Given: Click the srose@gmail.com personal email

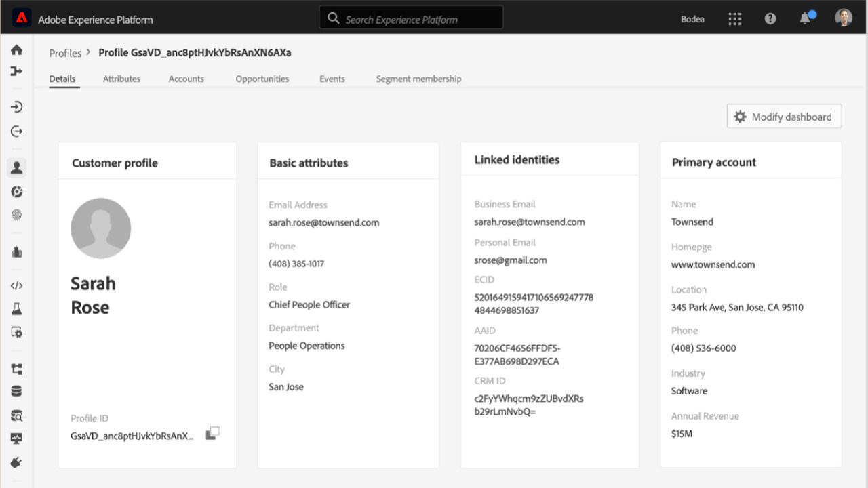Looking at the screenshot, I should [x=511, y=260].
